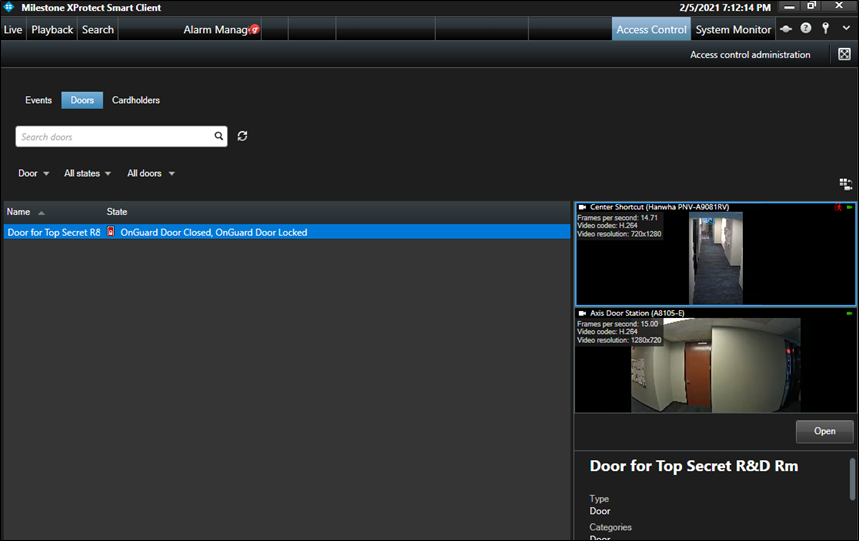Switch to the Playback tab

[x=52, y=30]
